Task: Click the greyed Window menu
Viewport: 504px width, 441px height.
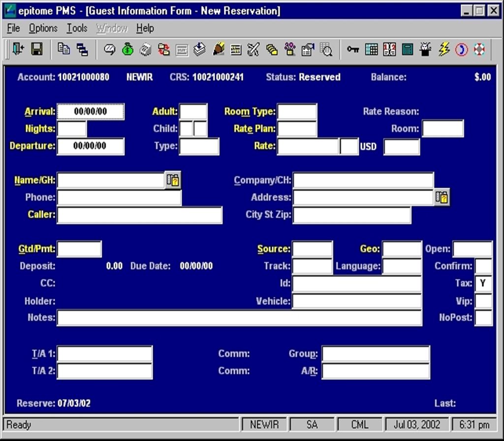Action: pos(112,28)
